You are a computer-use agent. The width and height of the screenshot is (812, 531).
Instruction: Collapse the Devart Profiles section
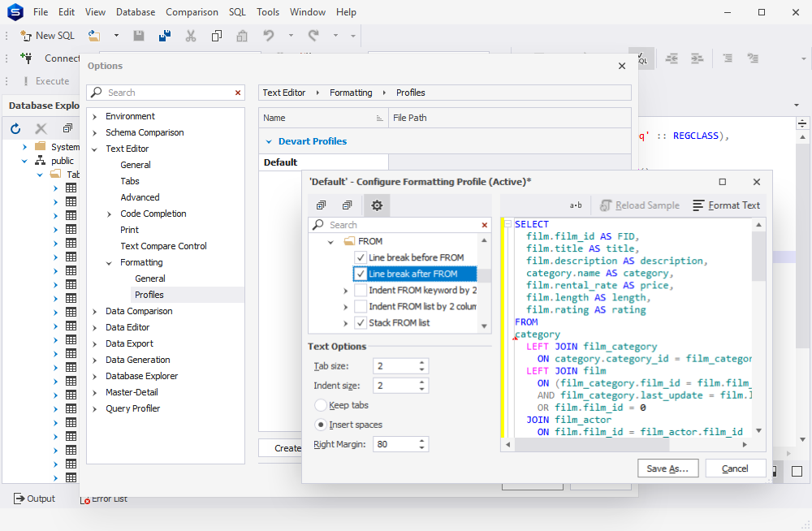[269, 141]
